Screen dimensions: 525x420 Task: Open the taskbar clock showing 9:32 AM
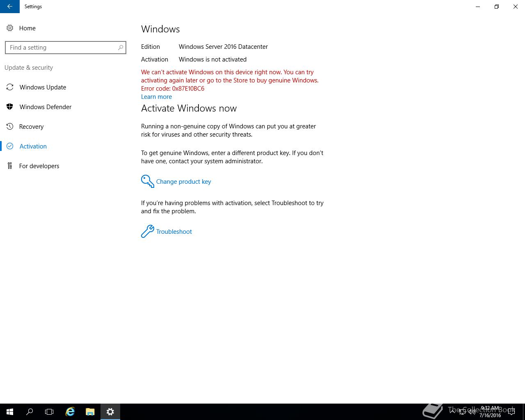pos(490,412)
